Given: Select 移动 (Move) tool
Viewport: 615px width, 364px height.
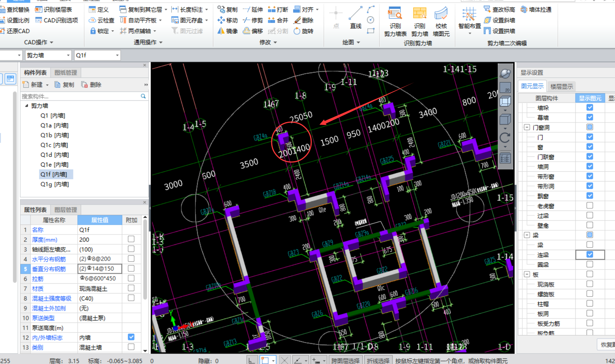Looking at the screenshot, I should (228, 20).
